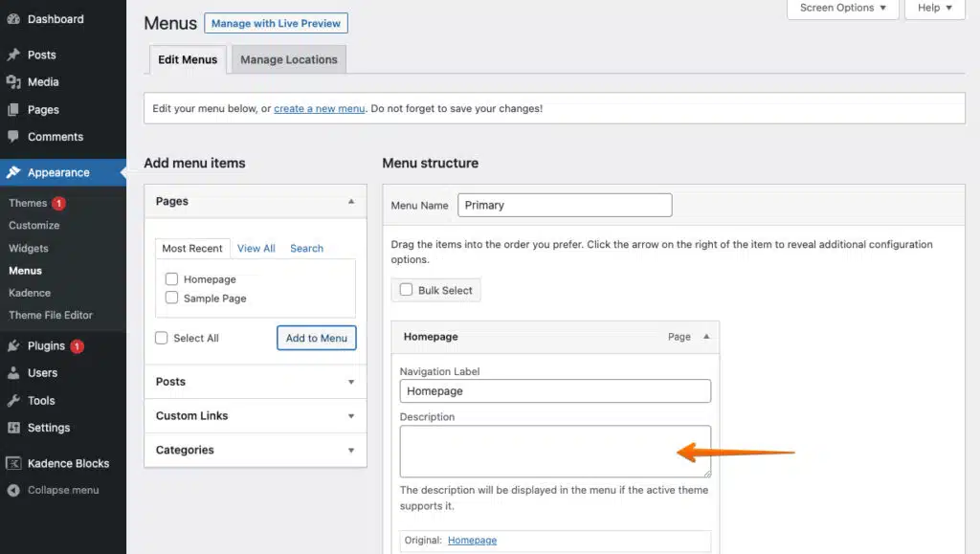980x554 pixels.
Task: Open Plugins via the plug icon
Action: [11, 345]
